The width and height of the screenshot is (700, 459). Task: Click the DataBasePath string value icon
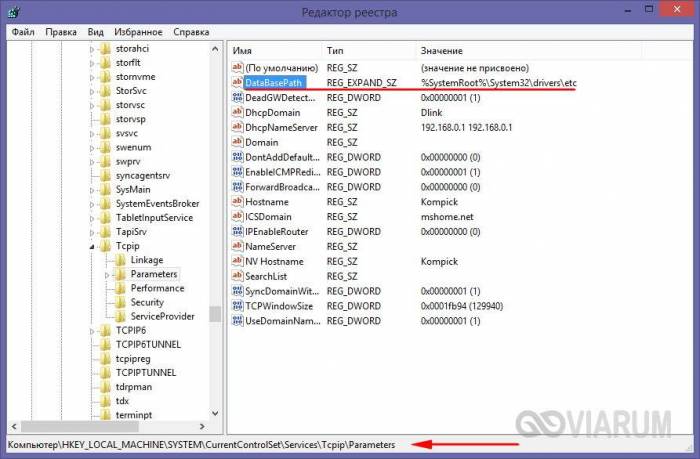(x=237, y=82)
